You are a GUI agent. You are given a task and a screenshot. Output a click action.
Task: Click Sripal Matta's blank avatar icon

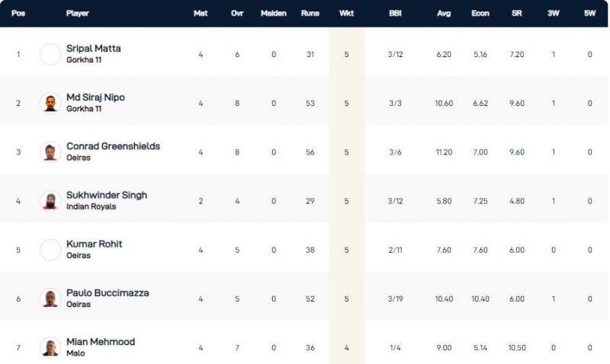click(50, 54)
